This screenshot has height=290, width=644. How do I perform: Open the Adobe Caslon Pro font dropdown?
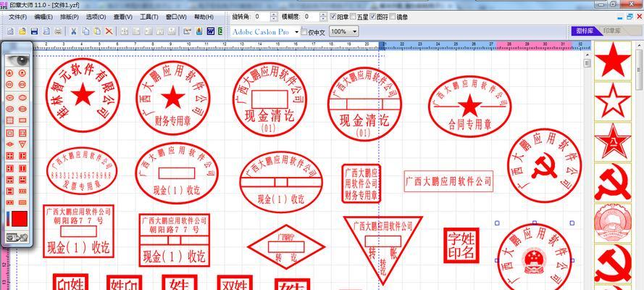(x=297, y=32)
